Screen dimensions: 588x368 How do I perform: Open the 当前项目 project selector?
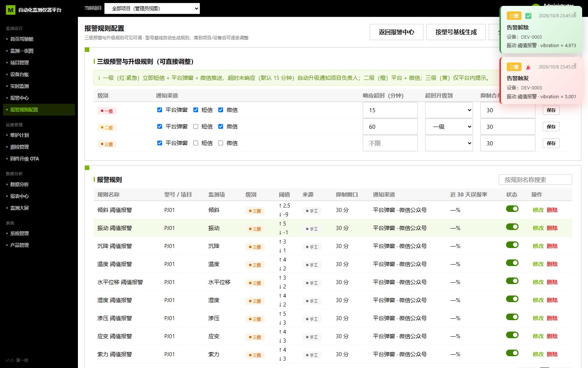[x=152, y=8]
